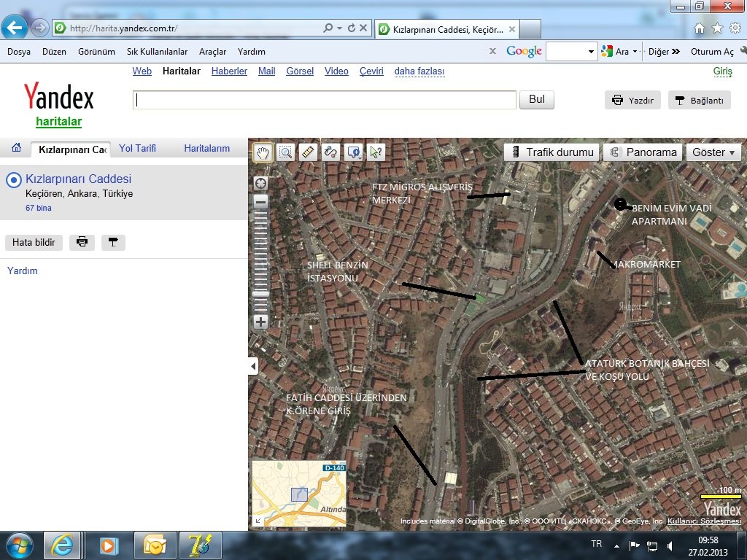The image size is (747, 560).
Task: Zoom in the map with plus button
Action: pos(260,322)
